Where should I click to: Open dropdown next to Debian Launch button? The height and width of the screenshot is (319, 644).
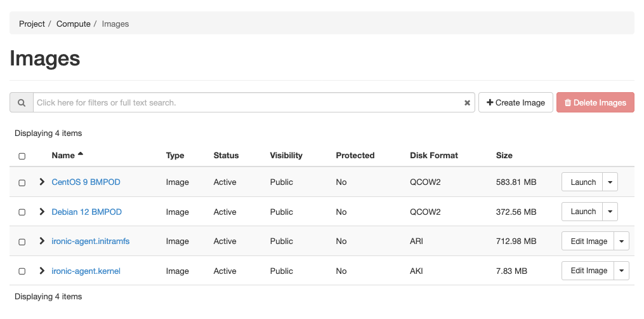click(x=610, y=212)
